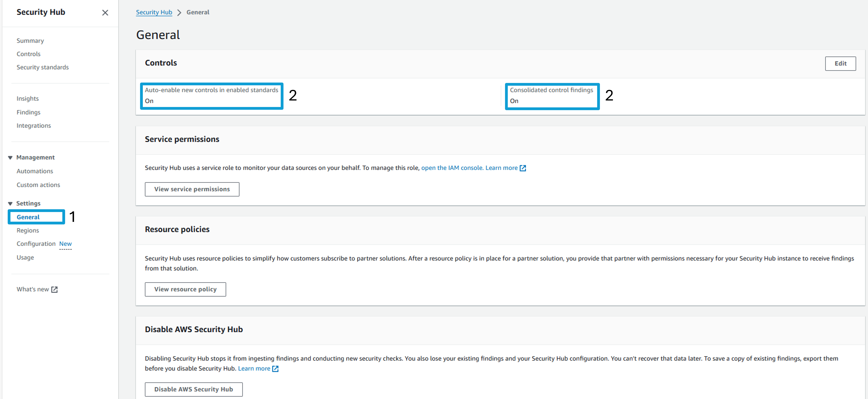Image resolution: width=868 pixels, height=399 pixels.
Task: Click the Settings section heading
Action: (28, 204)
